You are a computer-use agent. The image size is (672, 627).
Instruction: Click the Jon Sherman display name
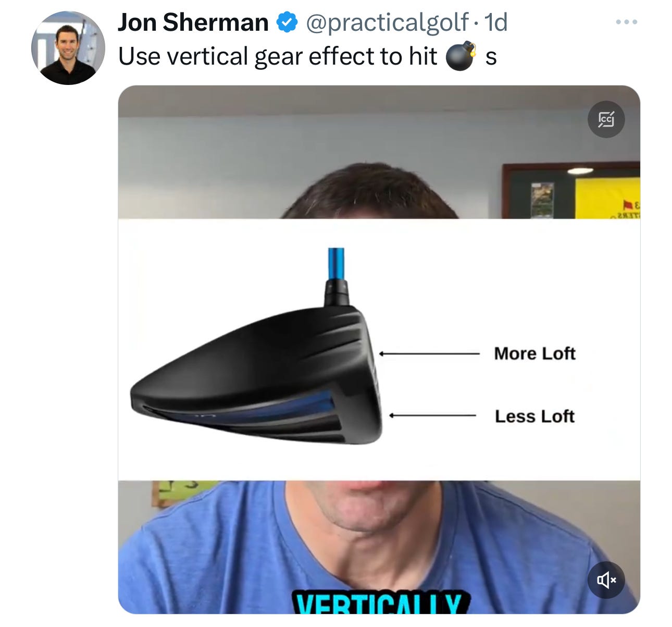(193, 22)
